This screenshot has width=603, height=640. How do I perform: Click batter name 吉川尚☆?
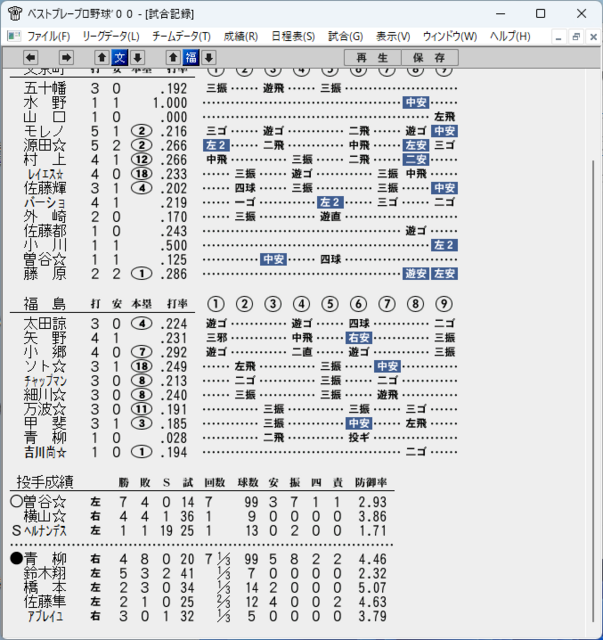(45, 452)
